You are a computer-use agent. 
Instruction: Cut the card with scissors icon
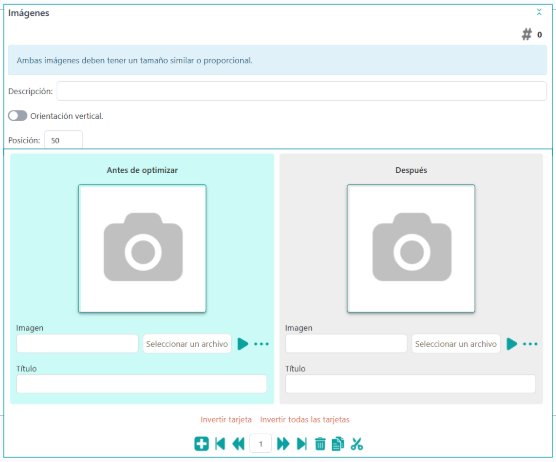coord(357,444)
